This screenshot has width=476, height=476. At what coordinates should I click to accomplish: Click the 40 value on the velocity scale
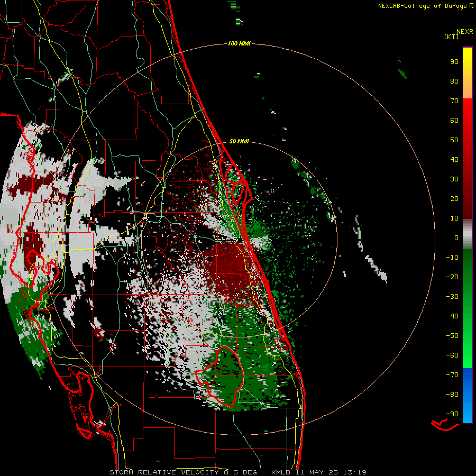point(454,160)
